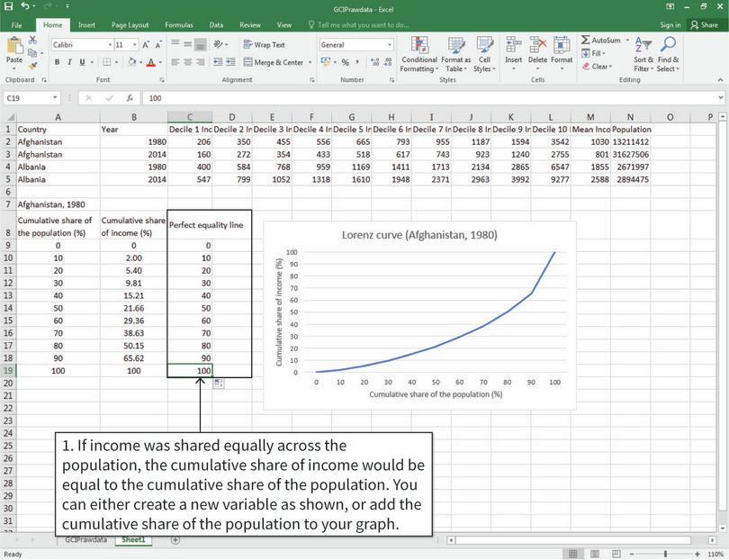
Task: Toggle Bold formatting
Action: [57, 62]
